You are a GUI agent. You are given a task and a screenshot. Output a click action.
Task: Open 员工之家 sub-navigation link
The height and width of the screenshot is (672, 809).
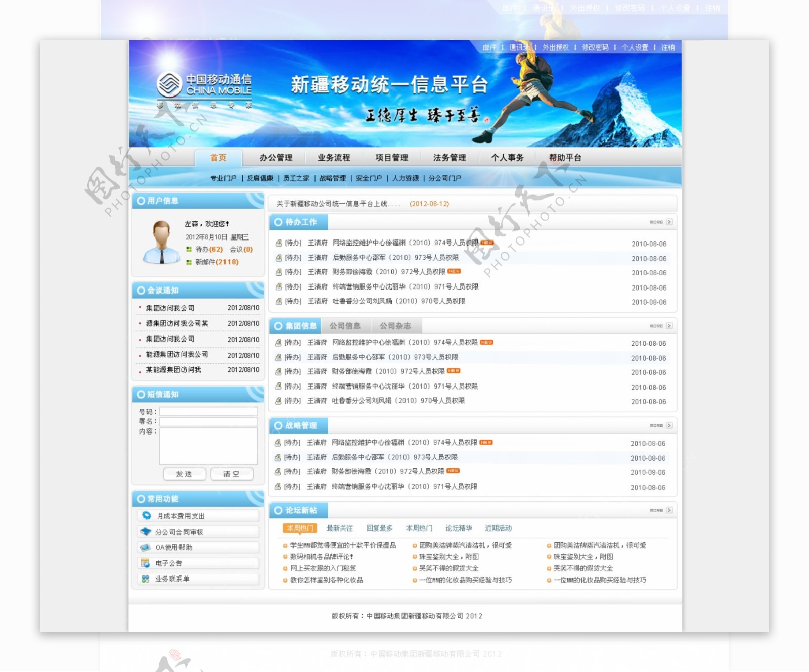coord(296,178)
